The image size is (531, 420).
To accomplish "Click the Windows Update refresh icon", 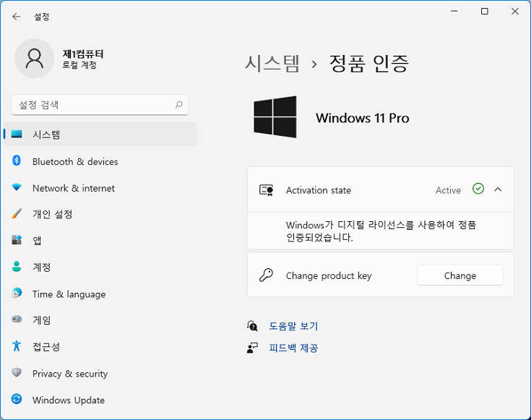I will pyautogui.click(x=17, y=398).
